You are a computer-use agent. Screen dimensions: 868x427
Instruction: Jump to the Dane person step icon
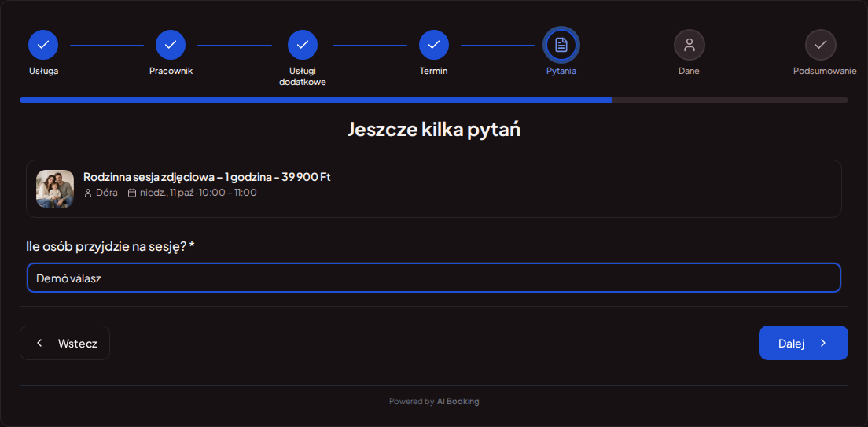point(690,45)
